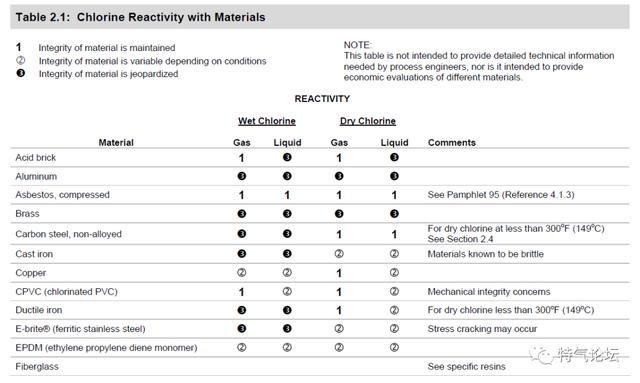Click Cast iron dry liquid variable symbol

pos(394,254)
